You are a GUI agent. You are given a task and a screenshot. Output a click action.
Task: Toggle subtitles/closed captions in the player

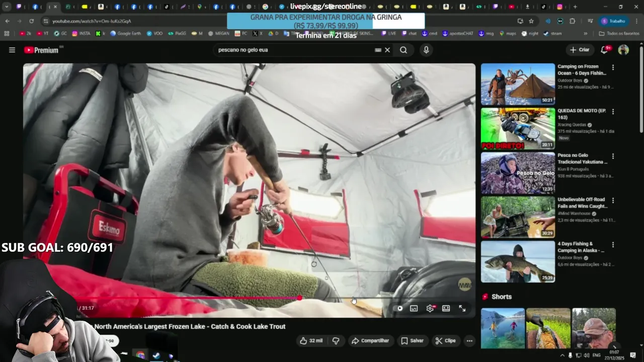click(x=414, y=309)
